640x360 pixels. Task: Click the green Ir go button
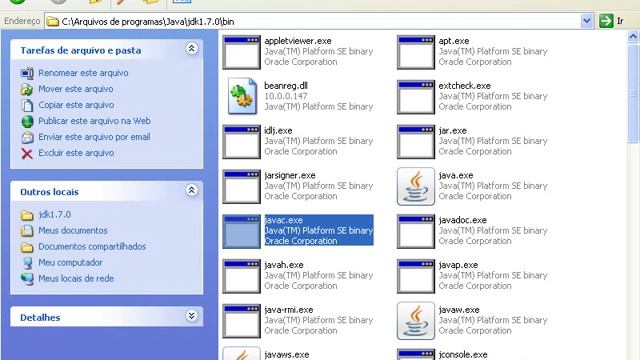coord(606,21)
